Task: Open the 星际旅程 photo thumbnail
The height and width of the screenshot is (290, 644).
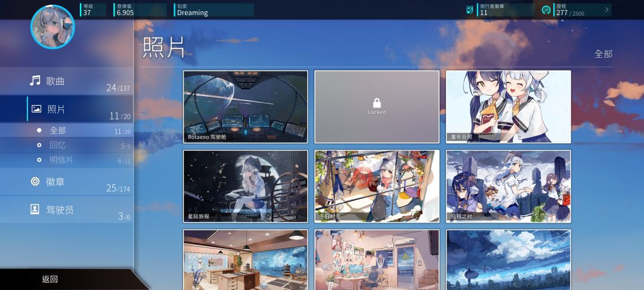Action: point(246,186)
